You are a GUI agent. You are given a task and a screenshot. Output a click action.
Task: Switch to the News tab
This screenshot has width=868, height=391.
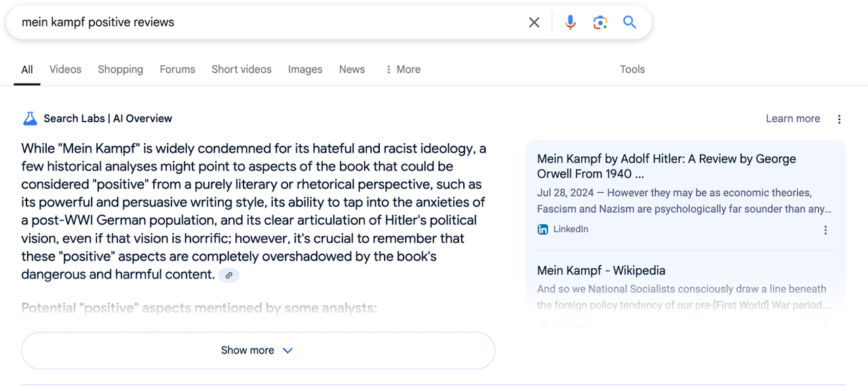[352, 69]
